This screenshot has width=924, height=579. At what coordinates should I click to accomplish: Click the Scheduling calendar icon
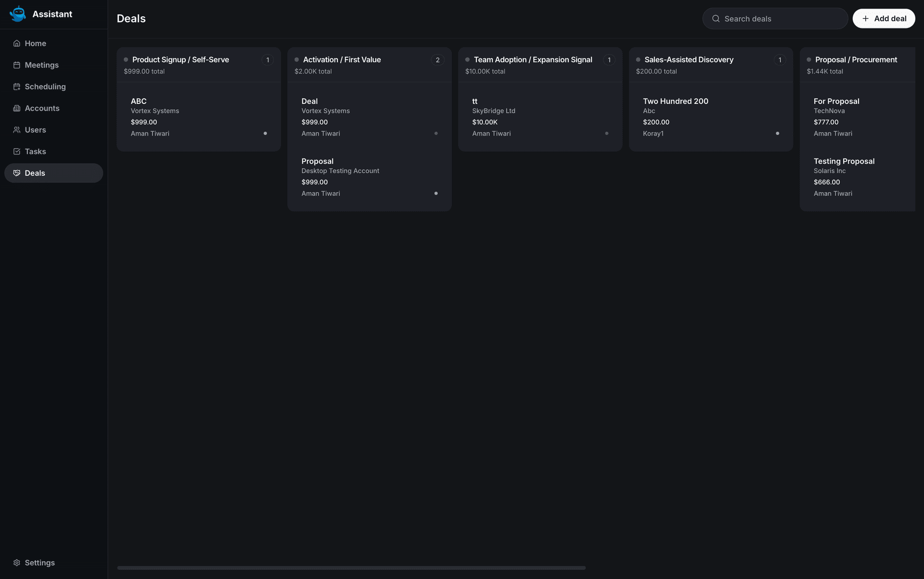[17, 87]
